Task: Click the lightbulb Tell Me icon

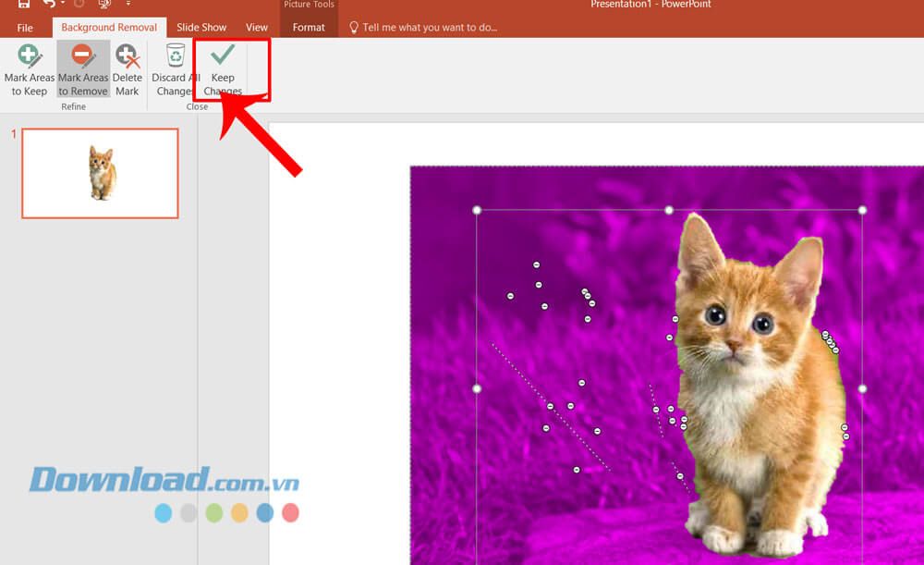Action: [354, 28]
